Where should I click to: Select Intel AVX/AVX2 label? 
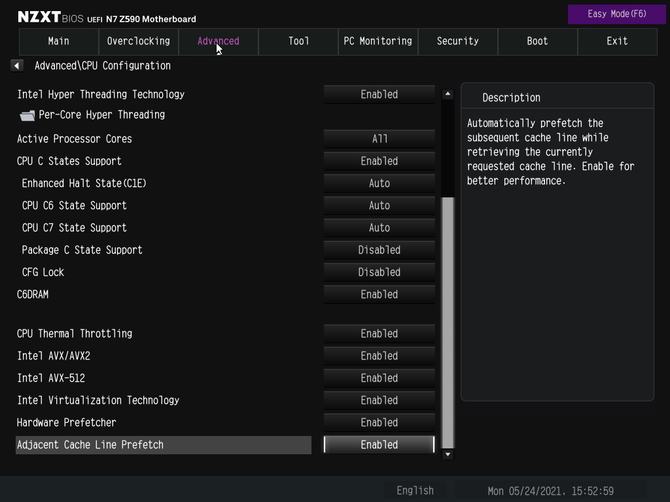[x=53, y=356]
